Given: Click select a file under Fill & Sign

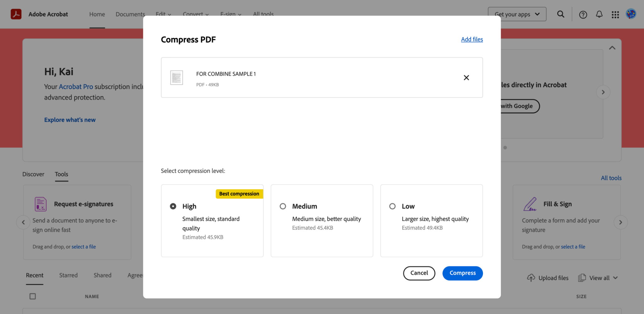Looking at the screenshot, I should pos(573,247).
